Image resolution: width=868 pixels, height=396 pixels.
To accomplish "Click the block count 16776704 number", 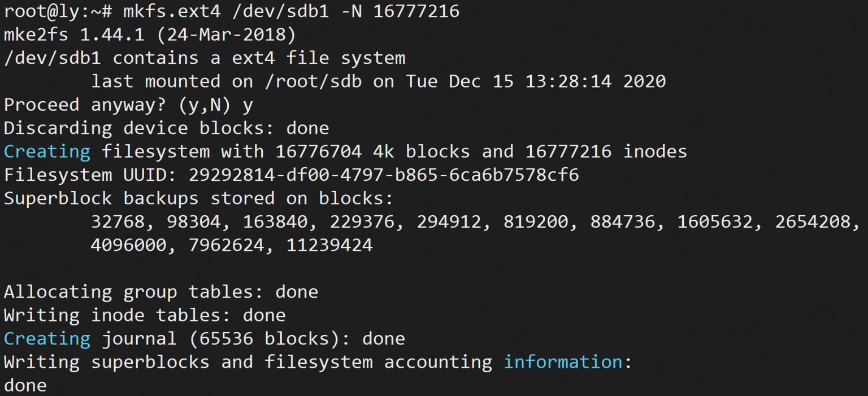I will point(319,151).
